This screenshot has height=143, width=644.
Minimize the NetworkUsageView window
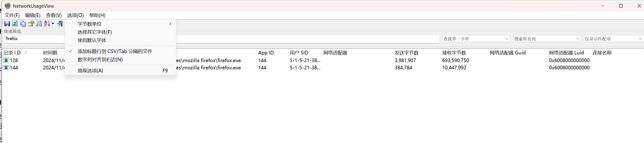coord(603,6)
